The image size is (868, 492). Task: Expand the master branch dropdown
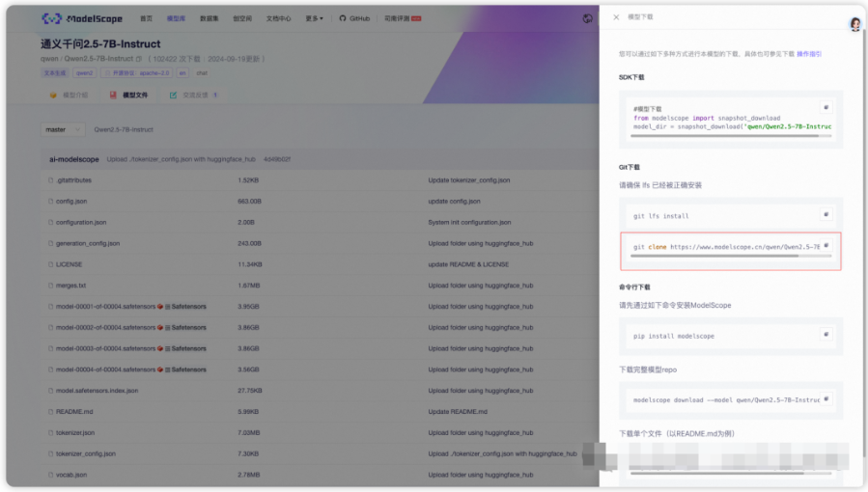63,129
